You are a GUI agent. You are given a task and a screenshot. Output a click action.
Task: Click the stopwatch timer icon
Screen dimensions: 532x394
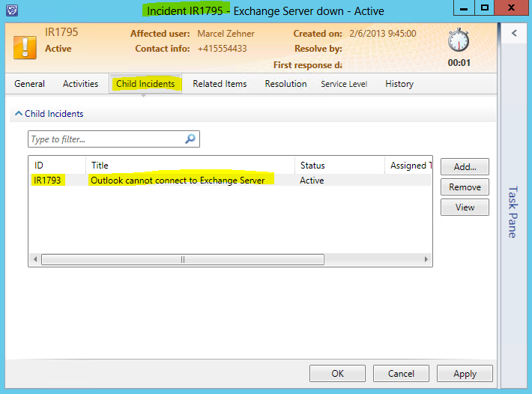[458, 42]
